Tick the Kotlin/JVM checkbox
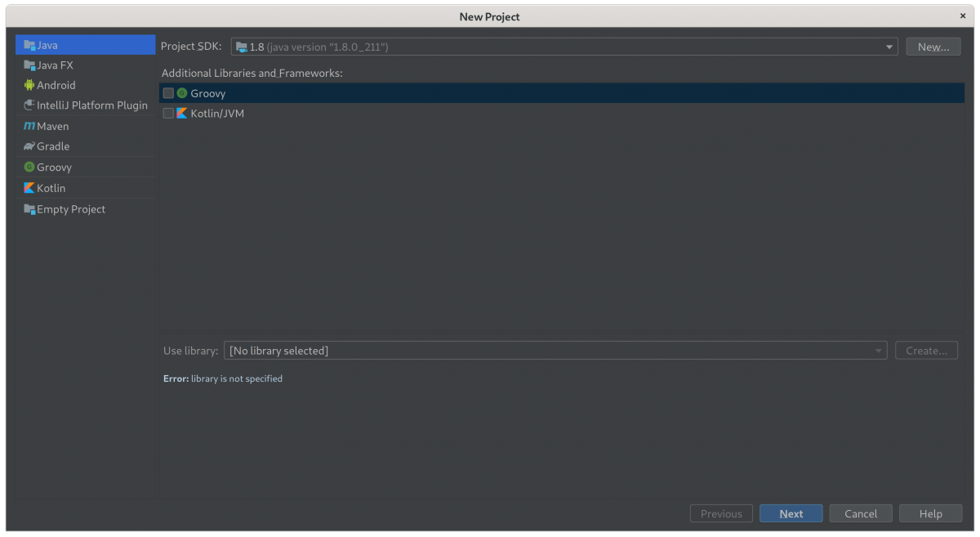 tap(168, 114)
